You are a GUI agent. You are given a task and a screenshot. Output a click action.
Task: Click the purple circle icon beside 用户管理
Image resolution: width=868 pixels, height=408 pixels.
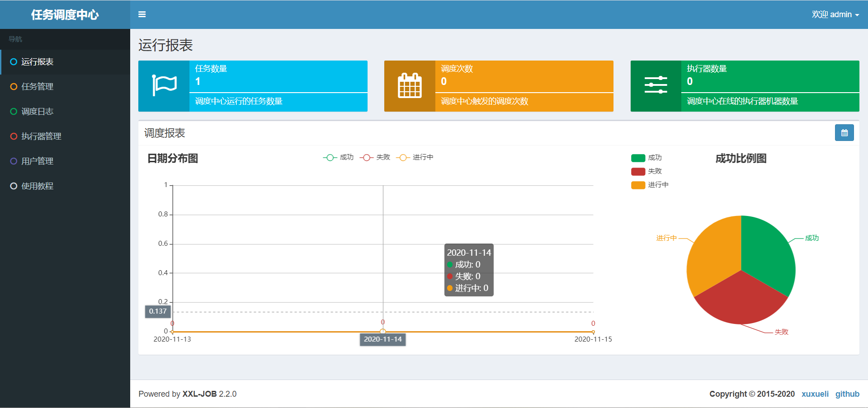pos(14,161)
